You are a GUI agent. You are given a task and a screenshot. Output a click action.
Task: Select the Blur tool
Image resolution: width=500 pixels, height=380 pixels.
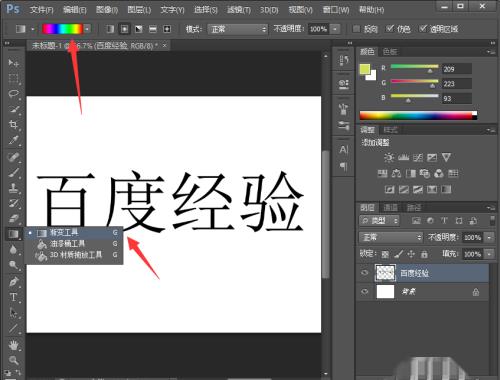pyautogui.click(x=13, y=249)
